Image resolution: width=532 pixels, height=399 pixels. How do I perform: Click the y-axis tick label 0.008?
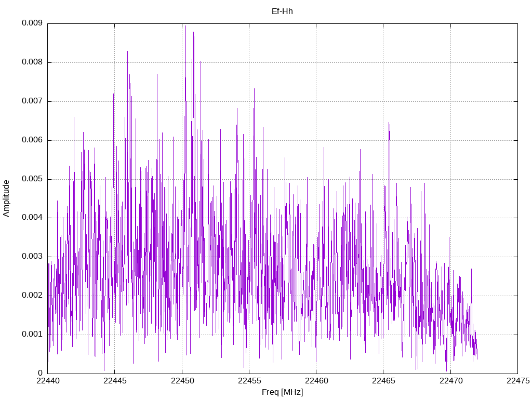[32, 62]
